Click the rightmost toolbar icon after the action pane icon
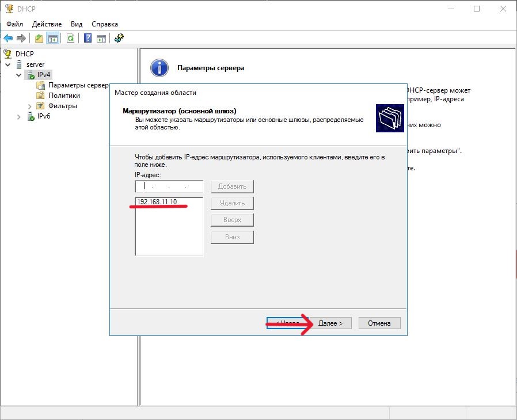The width and height of the screenshot is (517, 420). click(119, 39)
